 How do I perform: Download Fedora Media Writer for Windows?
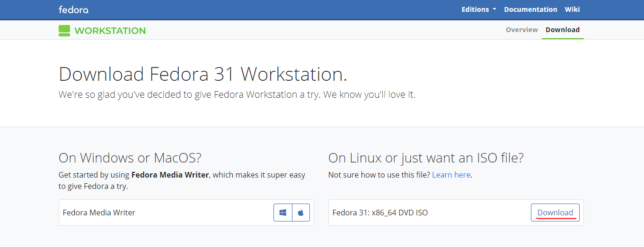click(x=283, y=213)
